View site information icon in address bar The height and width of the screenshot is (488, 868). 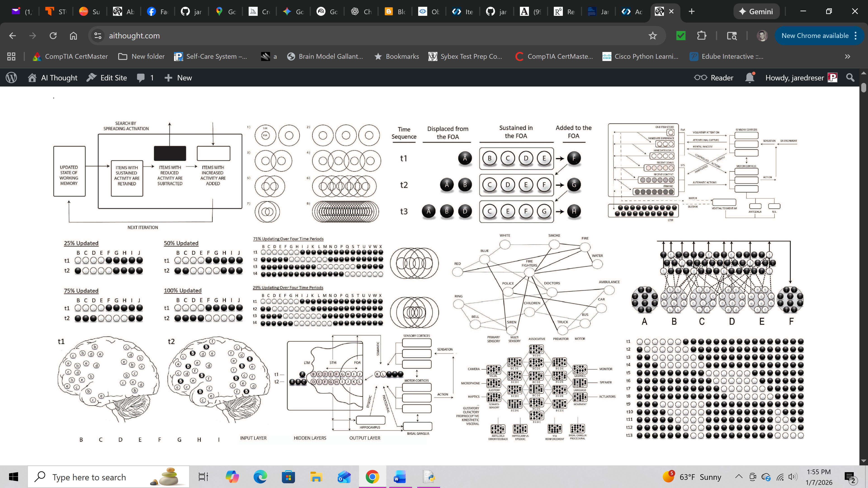tap(98, 36)
